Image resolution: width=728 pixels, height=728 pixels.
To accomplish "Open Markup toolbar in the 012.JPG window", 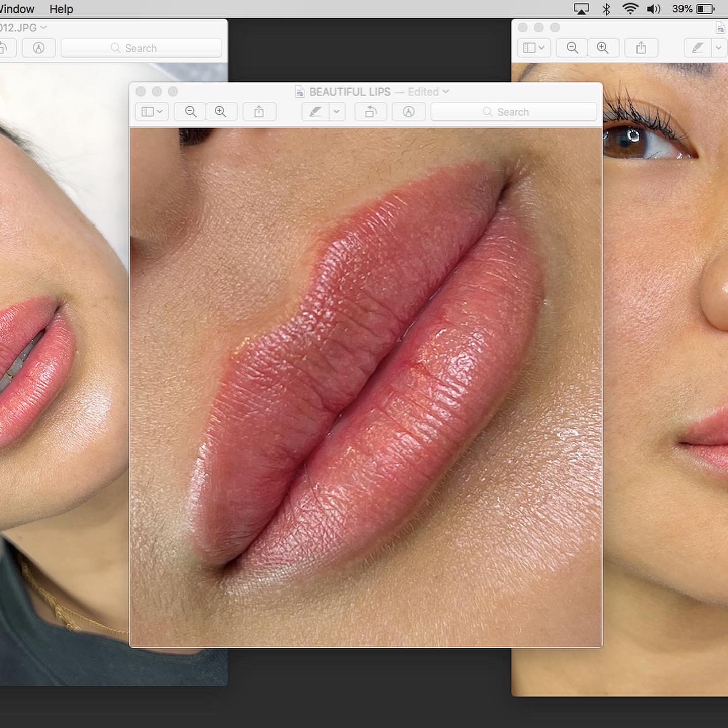I will pyautogui.click(x=38, y=48).
